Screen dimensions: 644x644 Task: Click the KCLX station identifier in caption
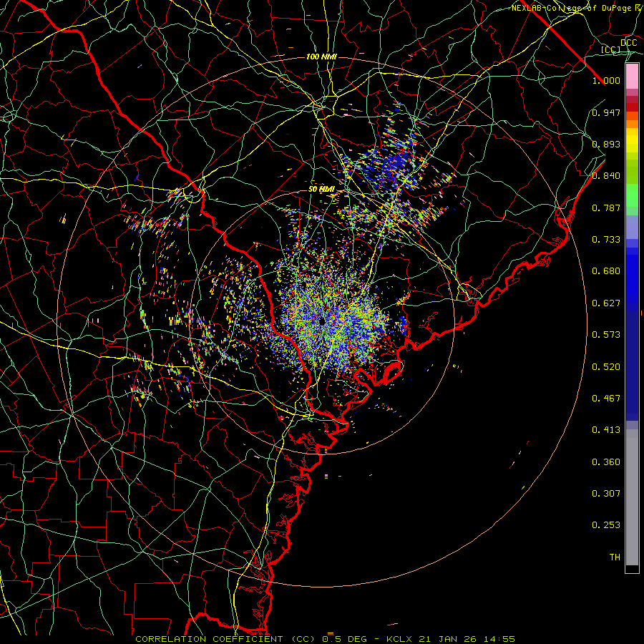coord(399,639)
